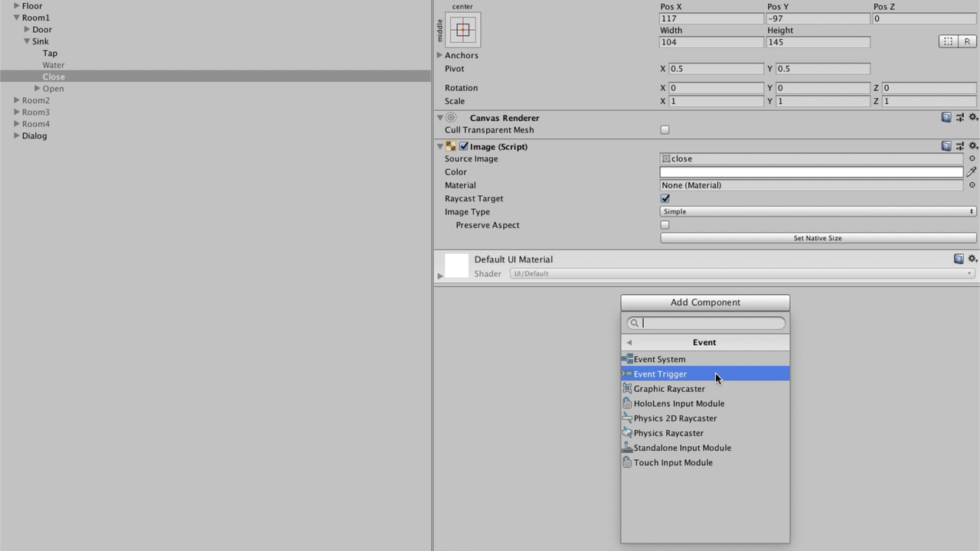Expand Room2 in the hierarchy
Image resolution: width=980 pixels, height=551 pixels.
(x=16, y=100)
